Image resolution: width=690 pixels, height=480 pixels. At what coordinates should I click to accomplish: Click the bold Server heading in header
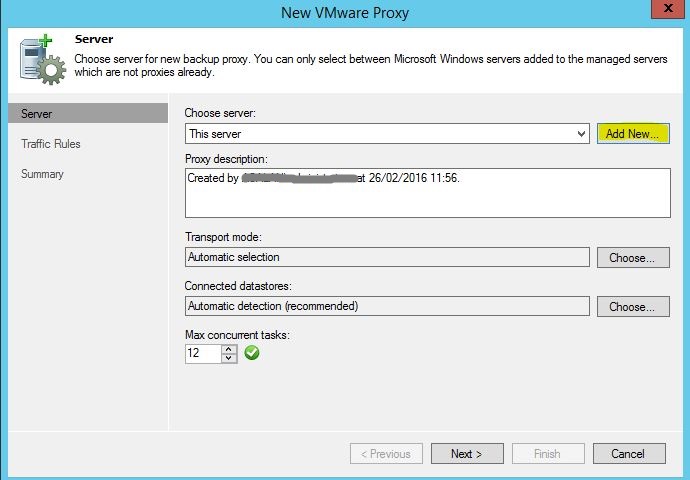pos(94,39)
